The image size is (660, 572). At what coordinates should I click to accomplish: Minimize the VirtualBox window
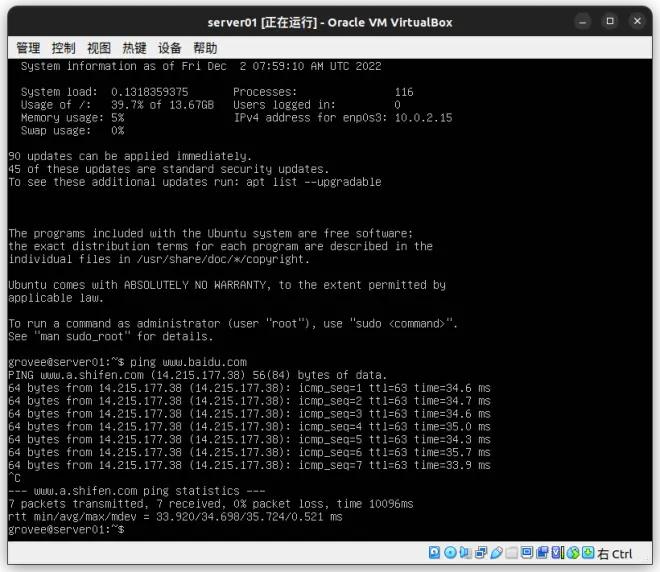click(583, 21)
